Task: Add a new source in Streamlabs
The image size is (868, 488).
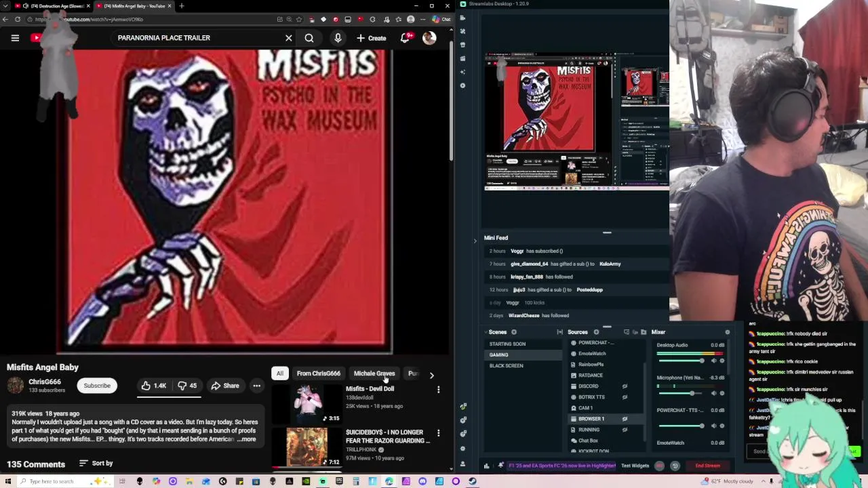Action: point(596,332)
